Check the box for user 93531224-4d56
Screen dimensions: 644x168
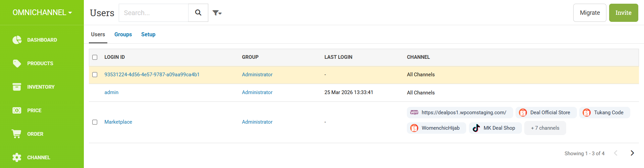(95, 75)
